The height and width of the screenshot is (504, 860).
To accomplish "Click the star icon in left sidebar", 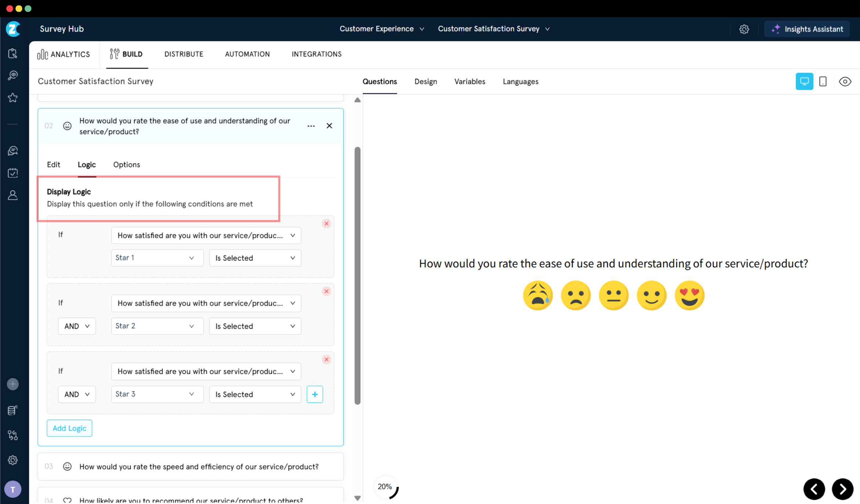I will pos(13,98).
